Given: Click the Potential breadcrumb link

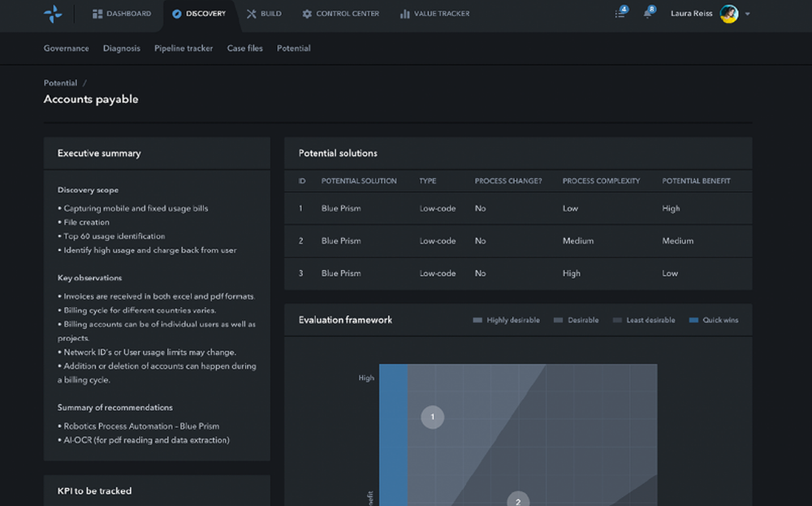Looking at the screenshot, I should pyautogui.click(x=60, y=83).
